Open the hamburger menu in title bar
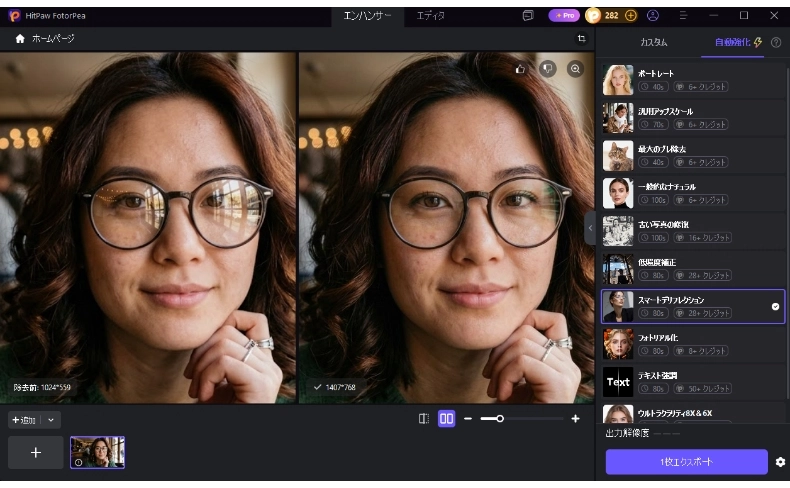The image size is (790, 488). [683, 16]
